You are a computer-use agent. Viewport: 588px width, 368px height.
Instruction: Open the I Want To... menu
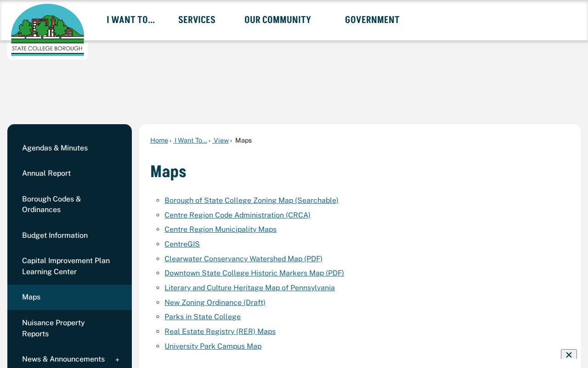click(x=131, y=20)
